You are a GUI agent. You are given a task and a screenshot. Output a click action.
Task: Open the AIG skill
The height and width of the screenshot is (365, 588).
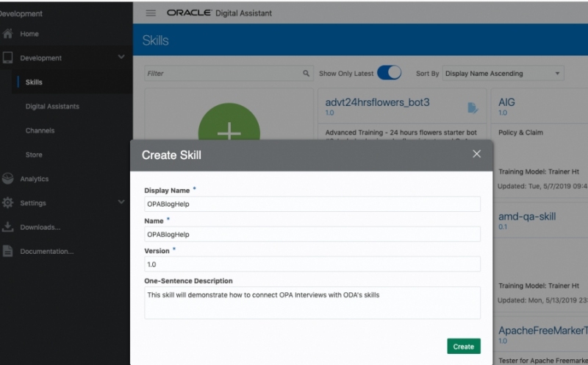point(506,102)
